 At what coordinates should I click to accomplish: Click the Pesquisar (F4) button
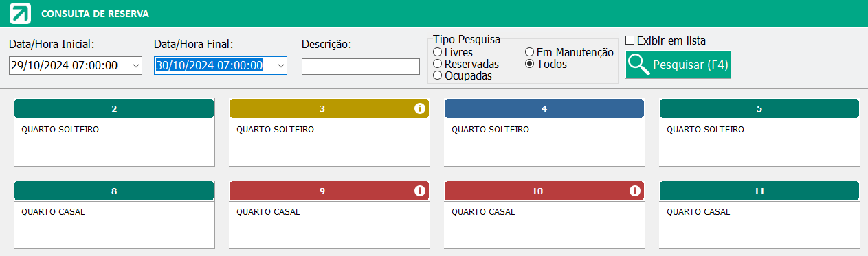[x=678, y=65]
